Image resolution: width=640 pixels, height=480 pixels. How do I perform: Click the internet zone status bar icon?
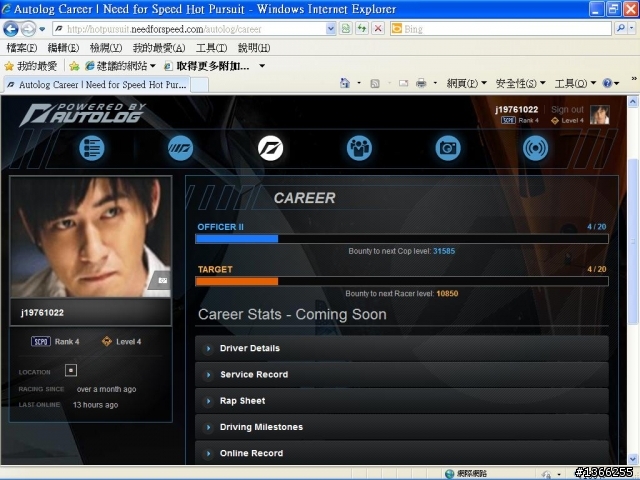click(x=449, y=473)
